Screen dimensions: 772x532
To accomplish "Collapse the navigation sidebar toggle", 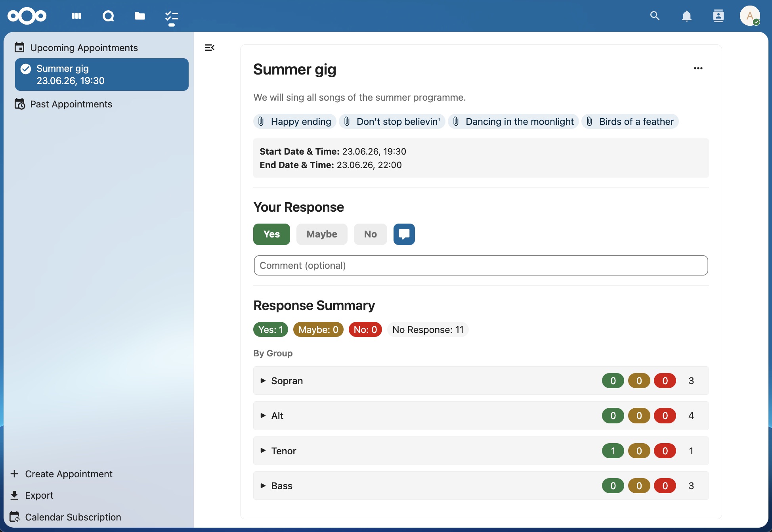I will pos(209,48).
